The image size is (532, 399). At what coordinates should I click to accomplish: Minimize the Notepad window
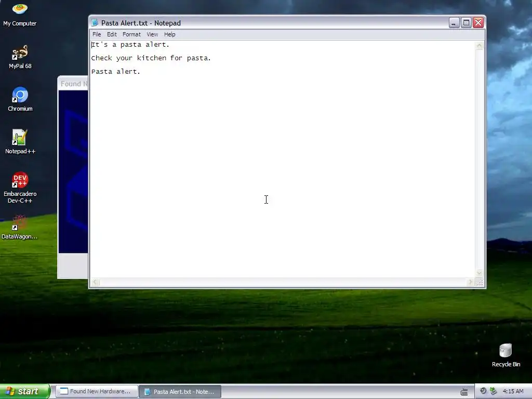454,23
